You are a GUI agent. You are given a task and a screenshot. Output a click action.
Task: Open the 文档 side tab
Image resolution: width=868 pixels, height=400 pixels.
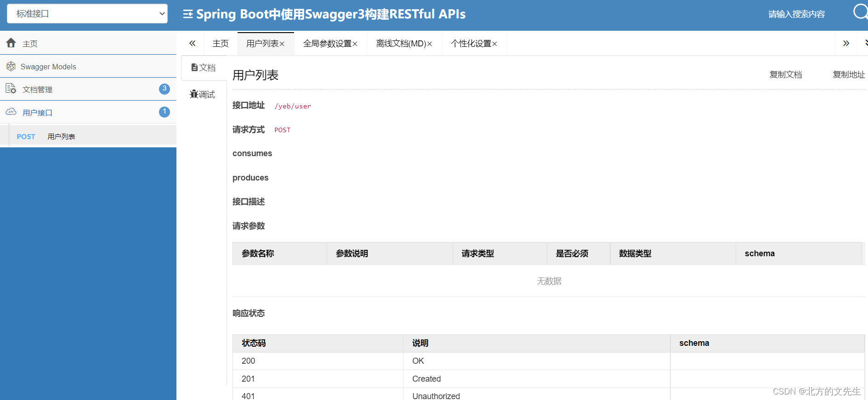click(204, 68)
